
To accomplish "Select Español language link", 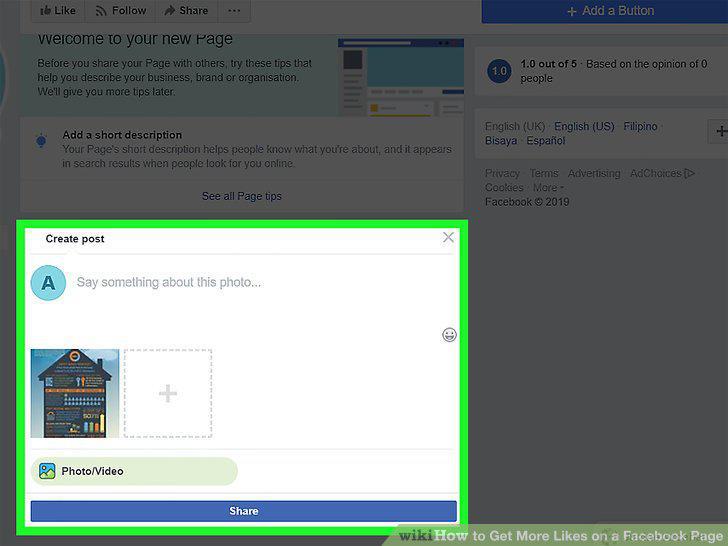I will point(546,141).
